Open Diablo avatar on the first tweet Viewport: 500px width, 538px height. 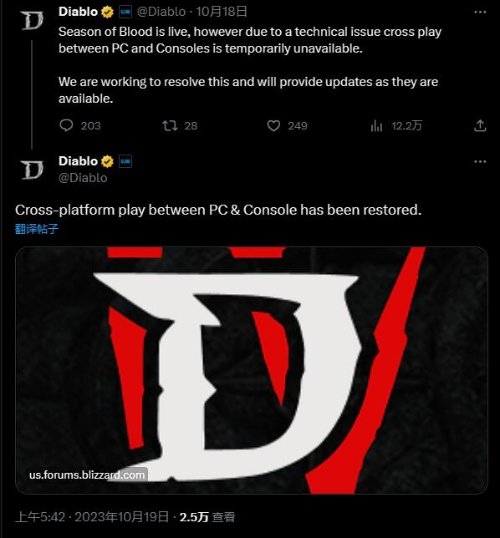click(x=32, y=21)
